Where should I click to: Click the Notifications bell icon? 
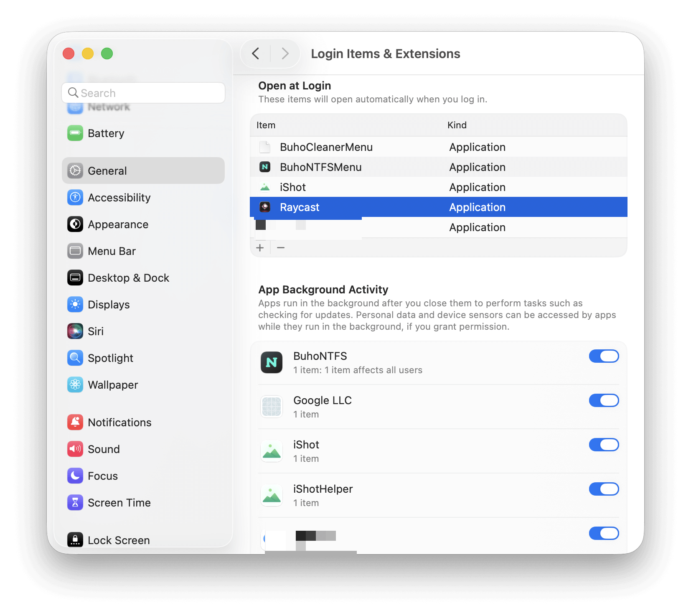tap(75, 423)
